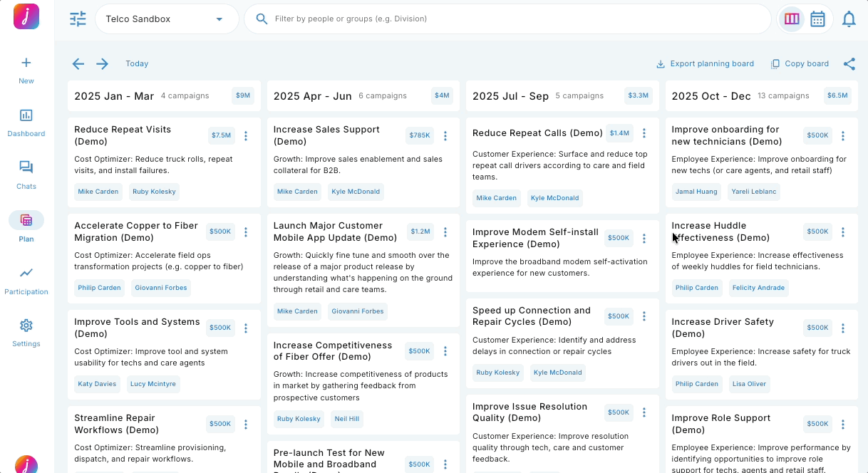Switch to board column view
Image resolution: width=868 pixels, height=473 pixels.
[792, 19]
